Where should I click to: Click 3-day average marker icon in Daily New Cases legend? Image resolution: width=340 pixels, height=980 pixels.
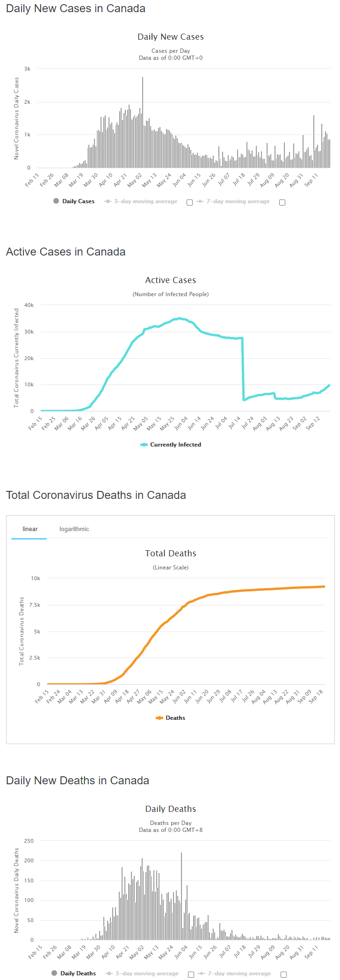(x=108, y=201)
